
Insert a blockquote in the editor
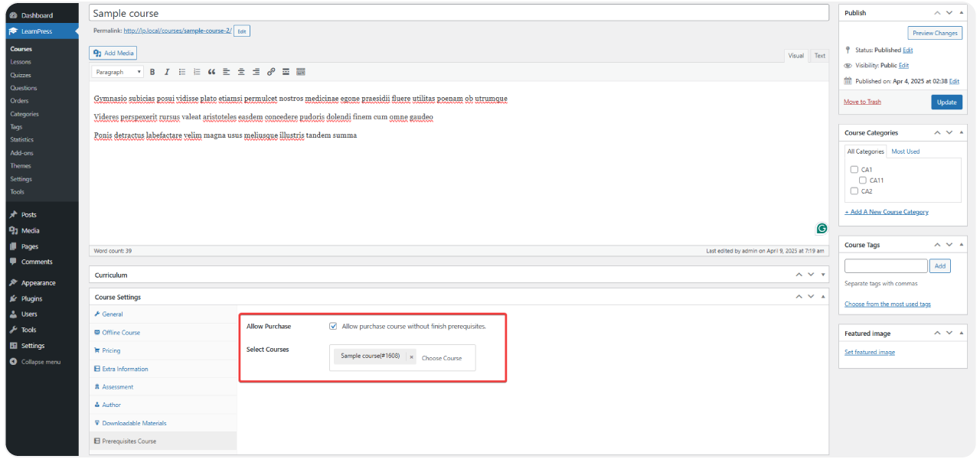(x=211, y=72)
